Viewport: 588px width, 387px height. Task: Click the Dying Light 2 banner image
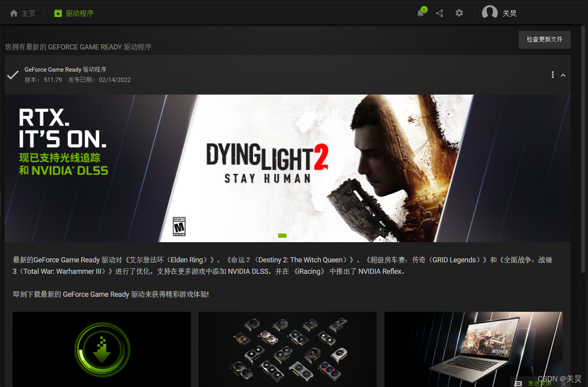pyautogui.click(x=288, y=168)
